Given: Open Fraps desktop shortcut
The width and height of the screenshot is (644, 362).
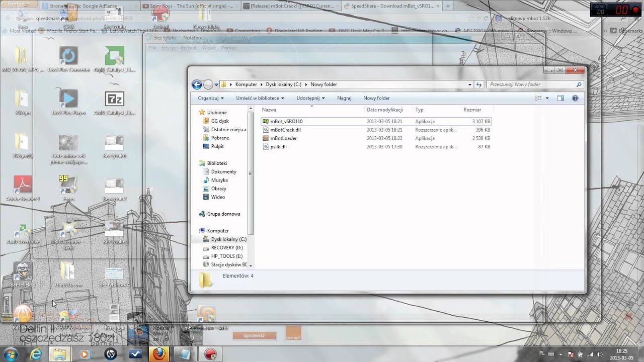Looking at the screenshot, I should [68, 189].
